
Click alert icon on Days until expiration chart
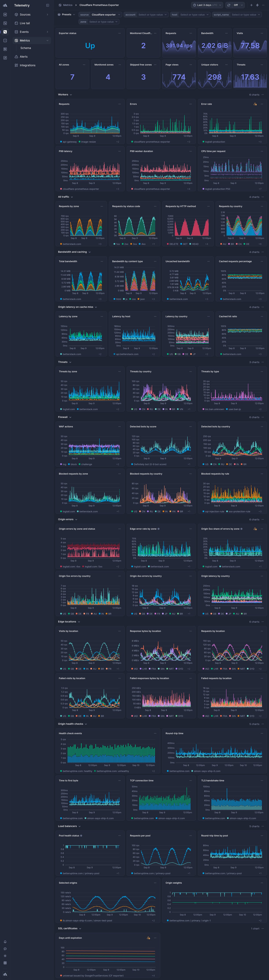pos(148,938)
